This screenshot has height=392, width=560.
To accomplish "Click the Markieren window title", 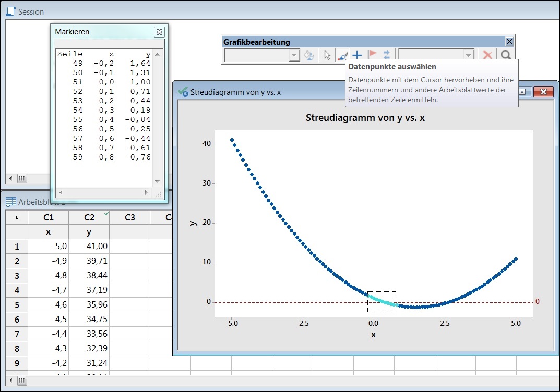I will click(x=72, y=32).
